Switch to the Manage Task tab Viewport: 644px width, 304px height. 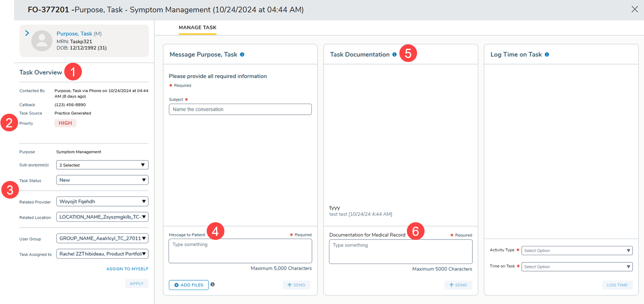point(198,28)
